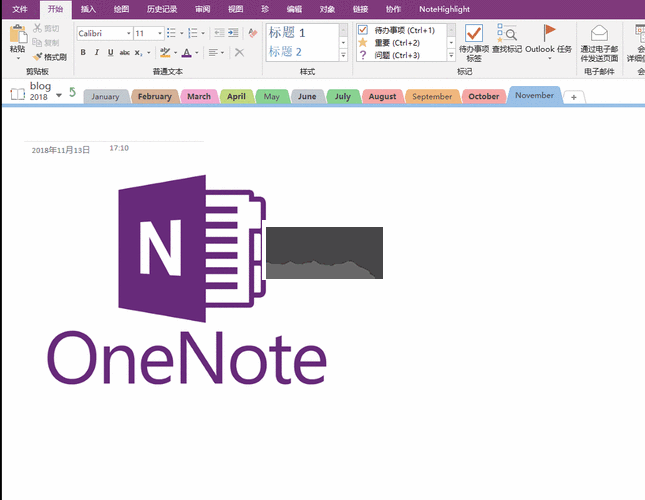Expand the blog 2018 notebook dropdown
Screen dimensions: 645x500
coord(59,95)
